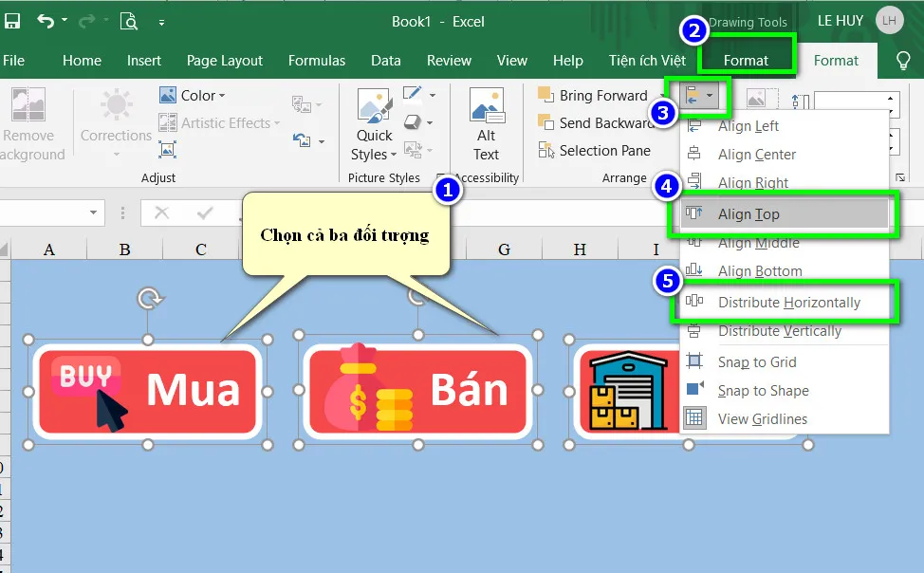Toggle View Gridlines option
Screen dimensions: 924x573
tap(763, 418)
